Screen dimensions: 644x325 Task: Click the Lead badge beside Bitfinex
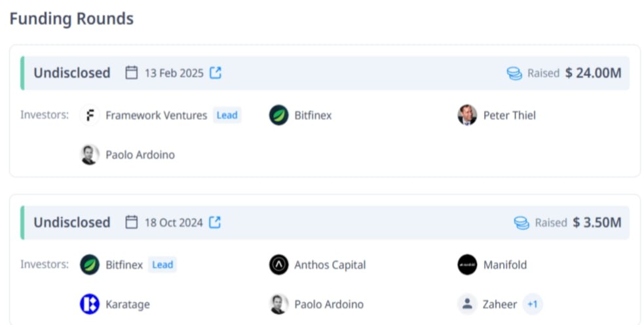[x=162, y=265]
